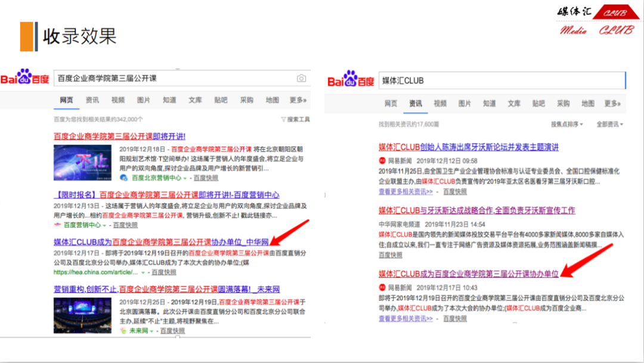Expand the 按焦点排序 sort dropdown
Viewport: 644px width, 363px height.
566,124
